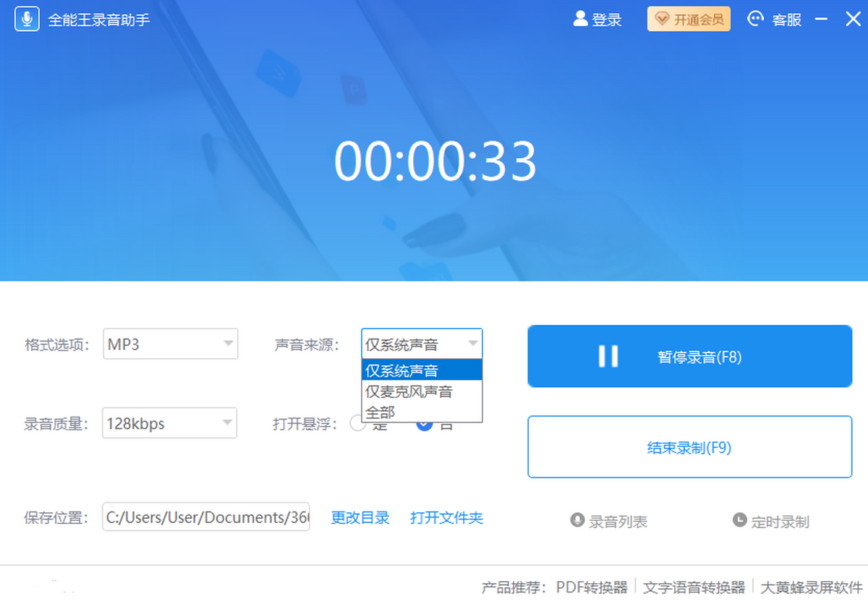The image size is (868, 602).
Task: Click the '结束录制(F9)' button
Action: coord(689,447)
